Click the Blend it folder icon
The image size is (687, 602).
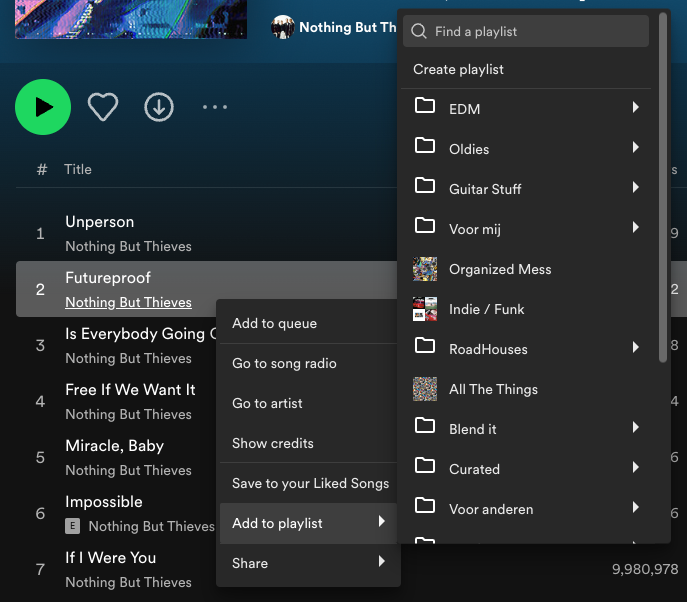[425, 425]
